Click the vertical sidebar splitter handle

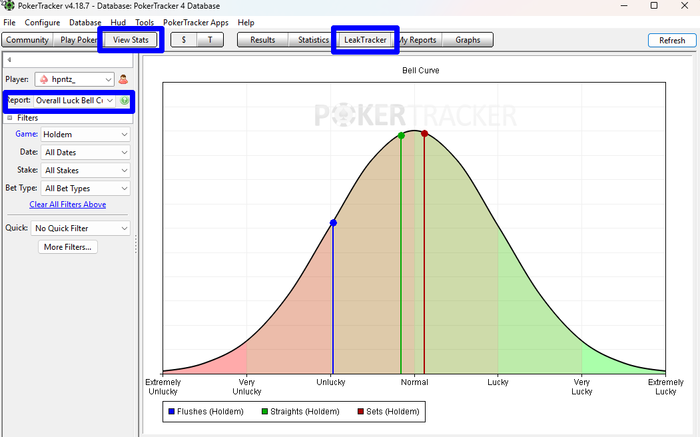pos(136,244)
